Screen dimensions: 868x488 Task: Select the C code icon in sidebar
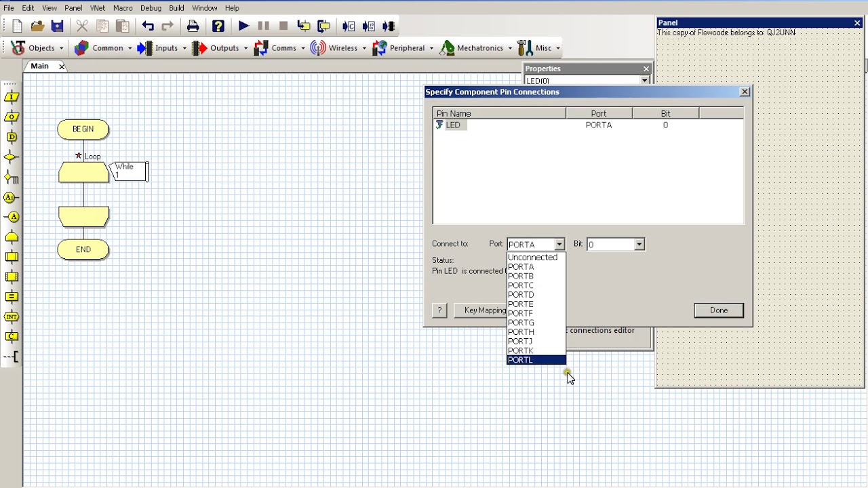point(12,336)
